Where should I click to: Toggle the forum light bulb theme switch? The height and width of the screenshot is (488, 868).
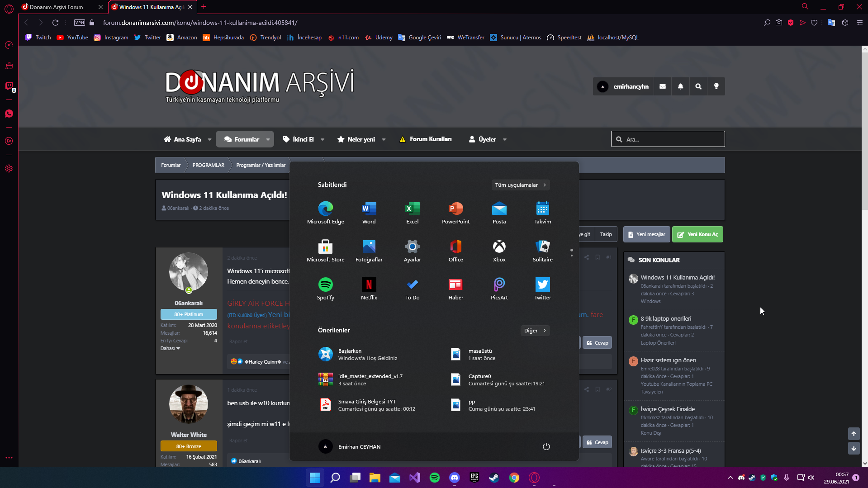pyautogui.click(x=716, y=86)
